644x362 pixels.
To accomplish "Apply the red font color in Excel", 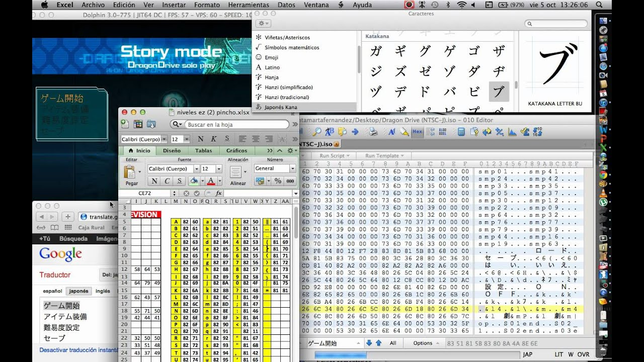I will coord(210,181).
